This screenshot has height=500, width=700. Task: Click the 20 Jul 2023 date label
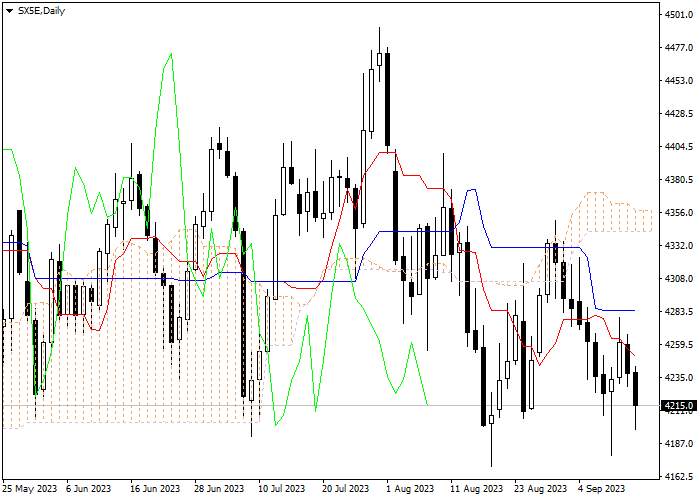pyautogui.click(x=346, y=488)
